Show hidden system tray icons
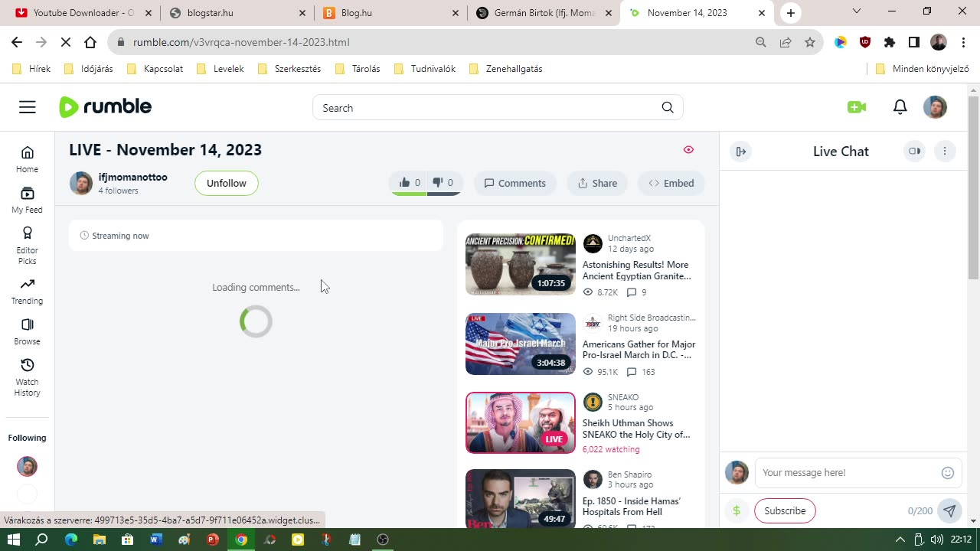Screen dimensions: 980x551 900,540
